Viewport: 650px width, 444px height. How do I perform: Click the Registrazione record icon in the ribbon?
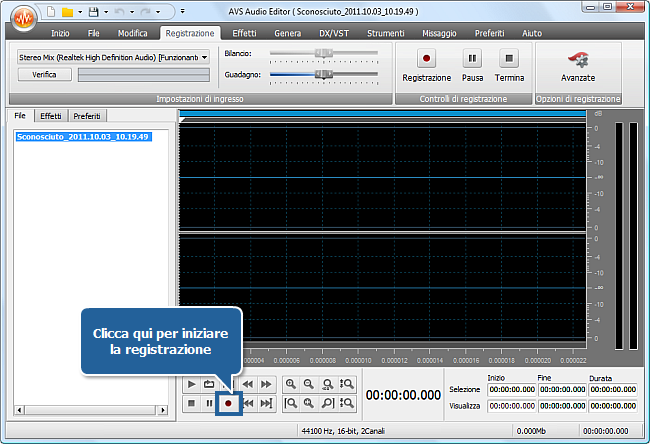(426, 60)
